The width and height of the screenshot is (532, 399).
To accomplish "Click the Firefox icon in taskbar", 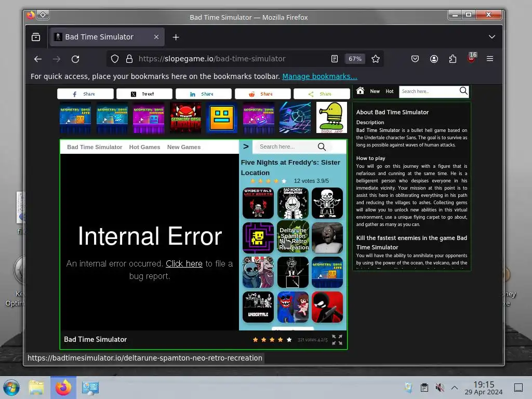I will [x=63, y=388].
